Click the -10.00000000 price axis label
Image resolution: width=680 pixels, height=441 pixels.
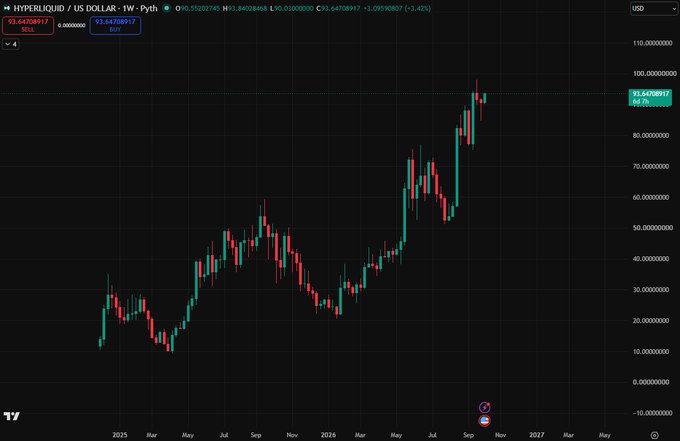coord(651,413)
